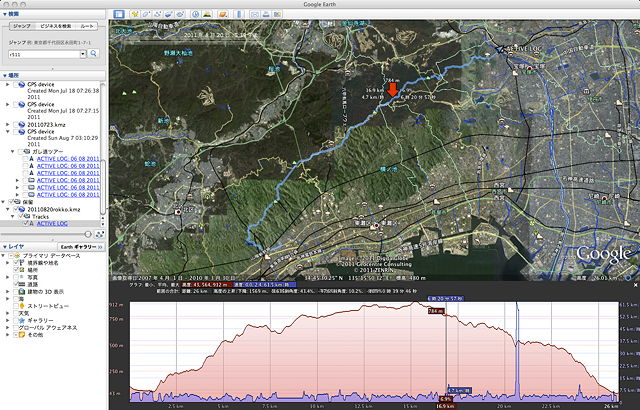The height and width of the screenshot is (410, 640).
Task: Select the add polygon tool
Action: tap(146, 14)
